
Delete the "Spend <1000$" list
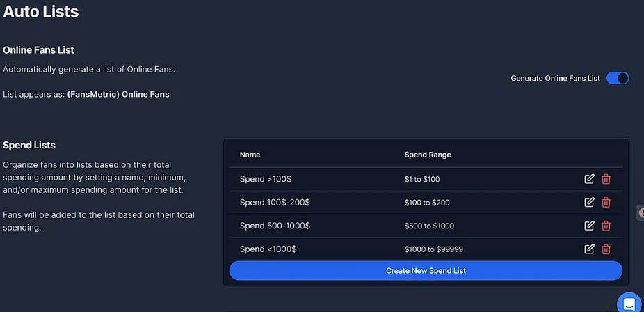click(x=606, y=249)
